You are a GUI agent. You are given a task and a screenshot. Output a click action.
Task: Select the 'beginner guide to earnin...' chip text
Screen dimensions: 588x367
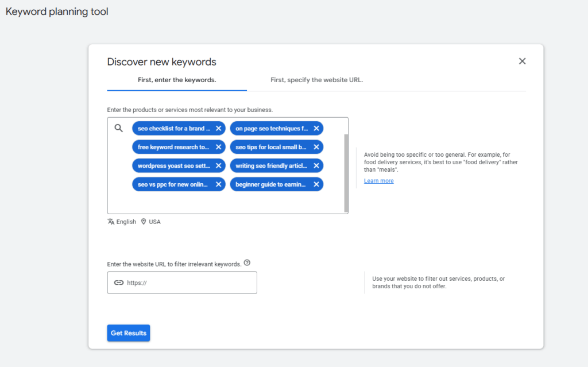[x=270, y=184]
